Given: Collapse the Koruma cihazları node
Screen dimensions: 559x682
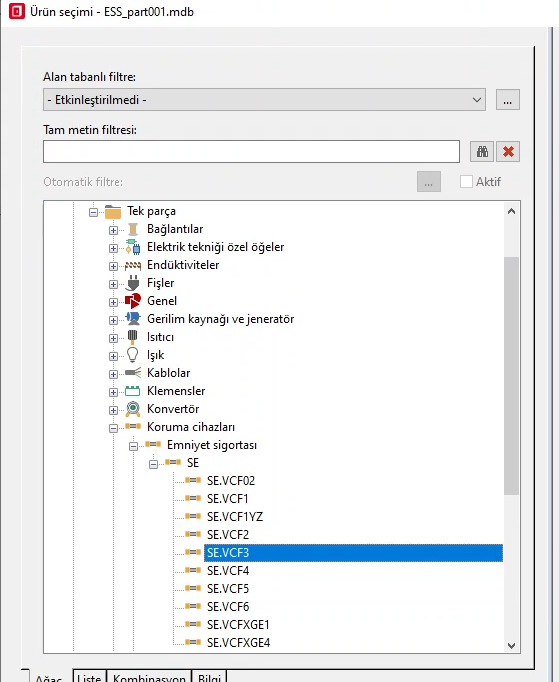Looking at the screenshot, I should point(113,428).
